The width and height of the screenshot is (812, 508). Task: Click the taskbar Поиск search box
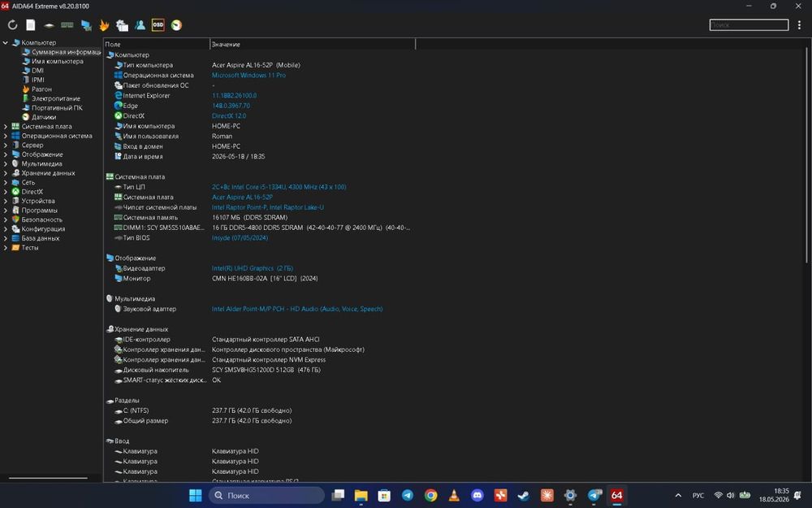(266, 496)
